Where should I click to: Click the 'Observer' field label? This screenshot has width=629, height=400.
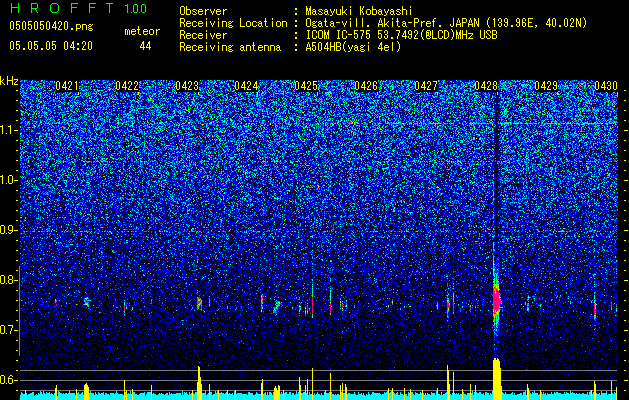click(x=203, y=11)
